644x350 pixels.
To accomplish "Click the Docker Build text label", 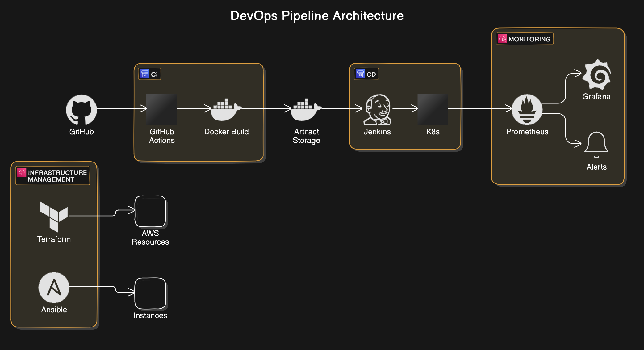I will (x=226, y=132).
